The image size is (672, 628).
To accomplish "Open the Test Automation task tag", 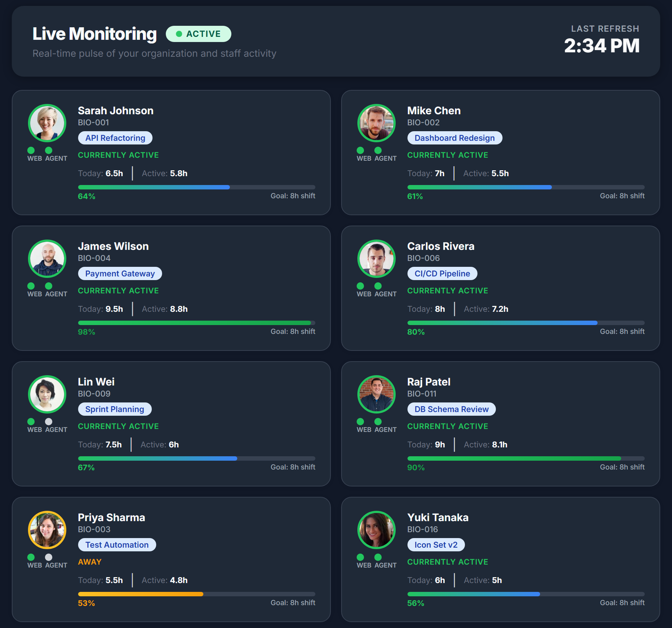I will coord(117,545).
